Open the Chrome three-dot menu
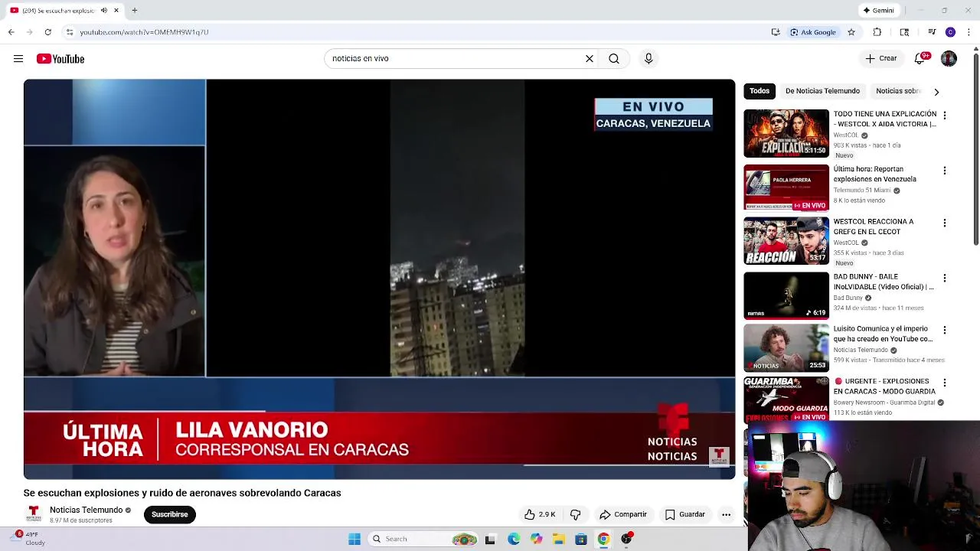The width and height of the screenshot is (980, 551). coord(969,32)
